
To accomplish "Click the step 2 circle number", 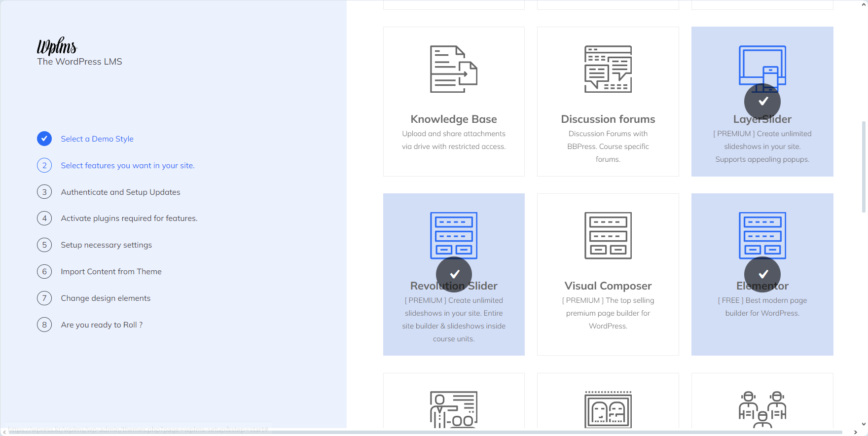I will coord(44,165).
